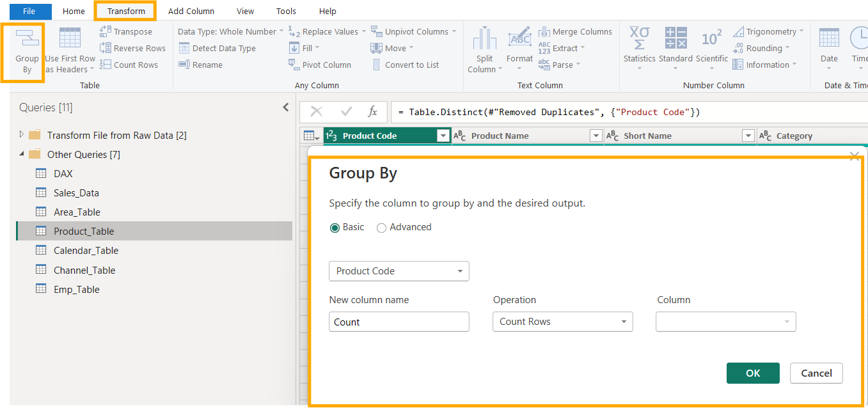Switch to the Add Column tab

[x=191, y=11]
